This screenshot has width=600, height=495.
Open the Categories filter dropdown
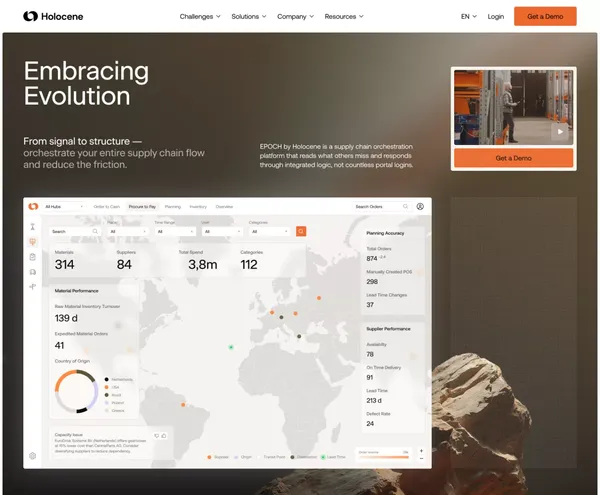[x=270, y=231]
